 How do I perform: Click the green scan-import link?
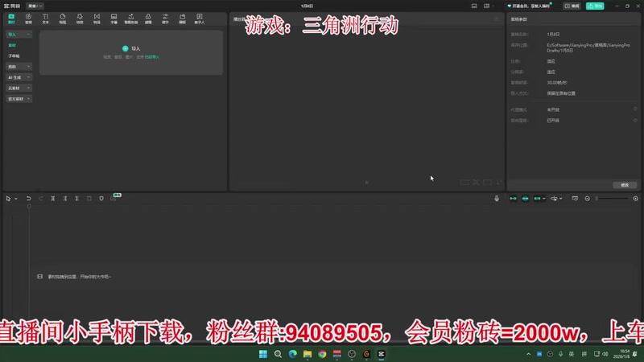pyautogui.click(x=152, y=57)
